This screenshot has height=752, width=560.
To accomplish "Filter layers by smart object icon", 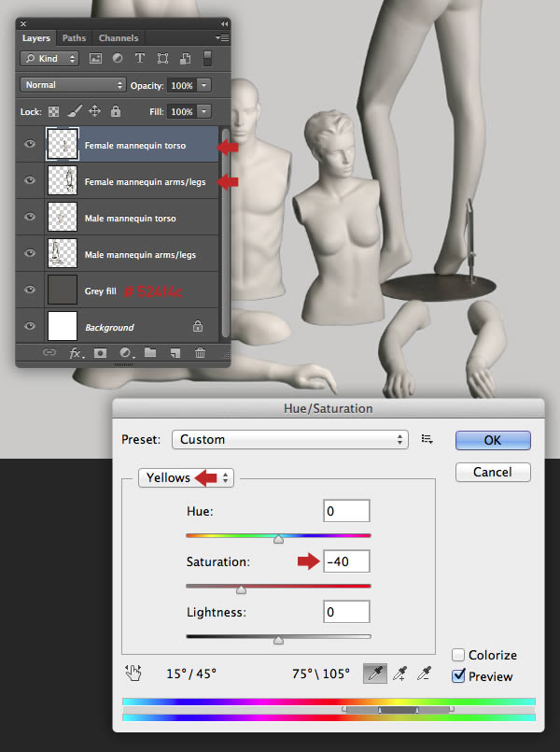I will (x=185, y=59).
